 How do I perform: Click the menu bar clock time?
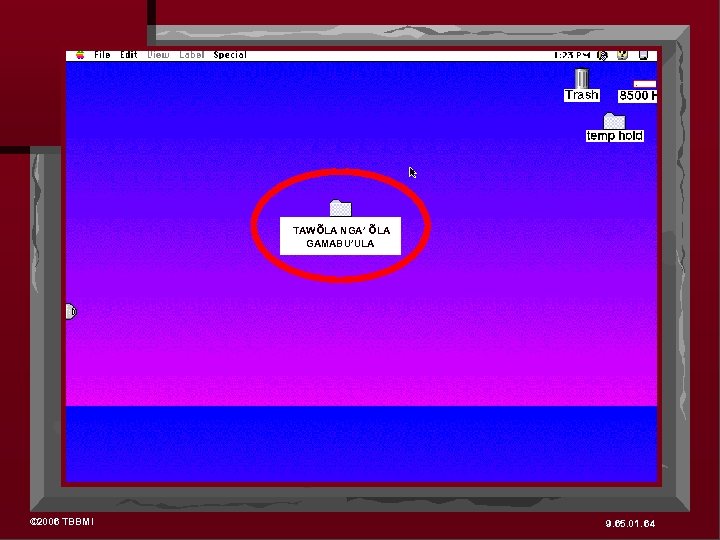pyautogui.click(x=572, y=55)
